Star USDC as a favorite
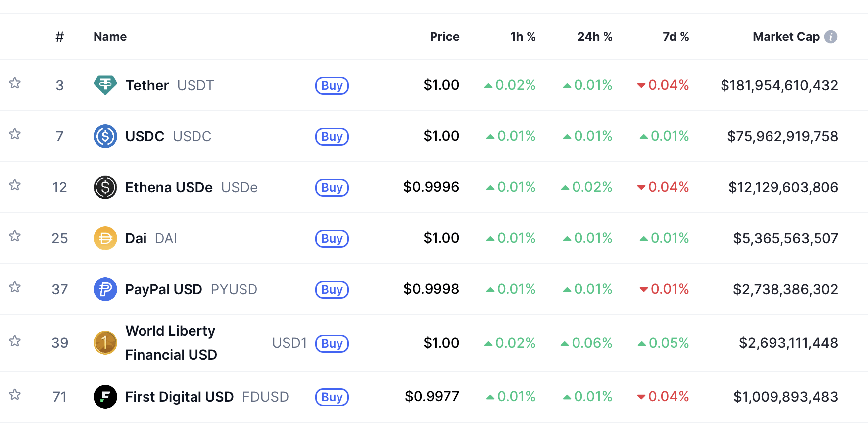The height and width of the screenshot is (427, 868). point(15,134)
